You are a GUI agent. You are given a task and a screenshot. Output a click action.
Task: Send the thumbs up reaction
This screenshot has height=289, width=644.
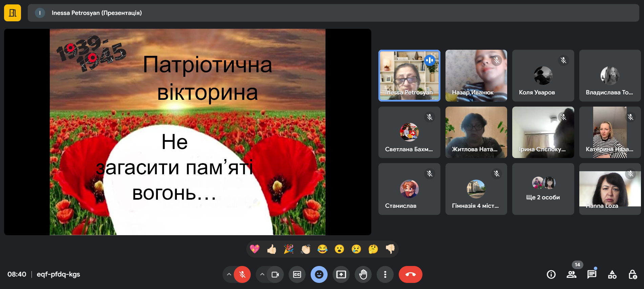(272, 249)
